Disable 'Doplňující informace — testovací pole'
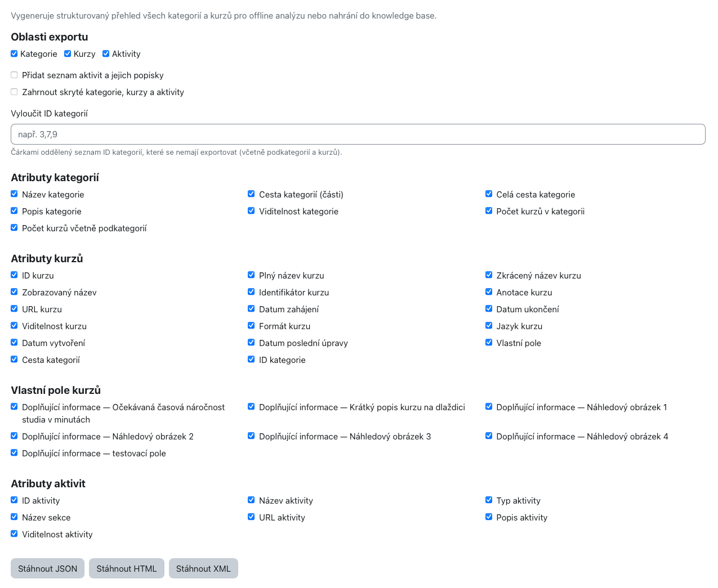The image size is (718, 588). click(14, 453)
